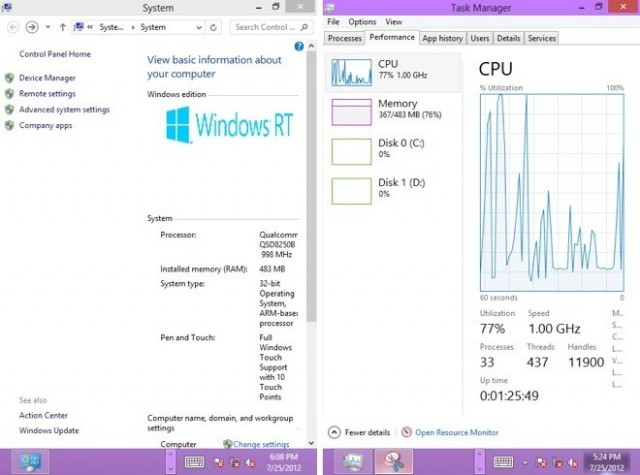Click the refresh icon in address bar
640x475 pixels.
click(x=214, y=27)
